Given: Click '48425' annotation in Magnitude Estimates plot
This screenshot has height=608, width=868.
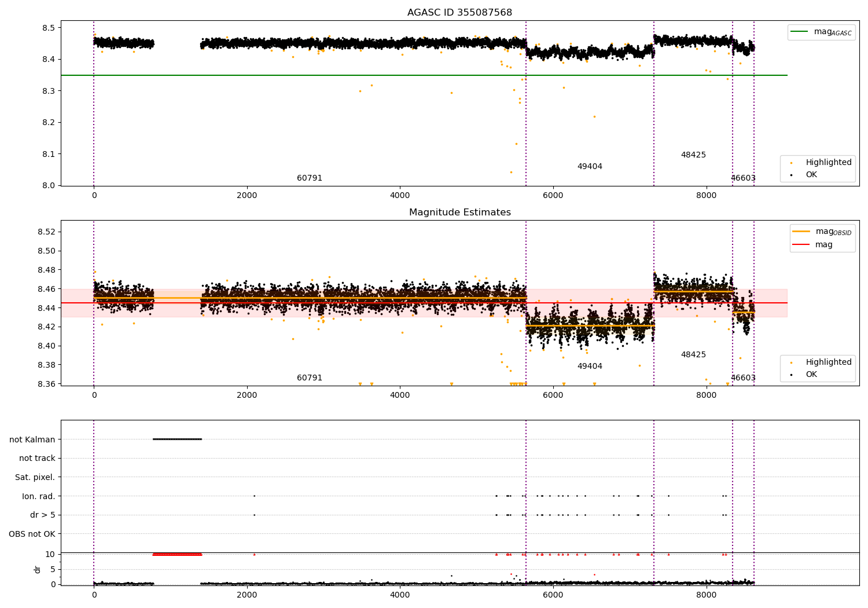Looking at the screenshot, I should tap(693, 355).
